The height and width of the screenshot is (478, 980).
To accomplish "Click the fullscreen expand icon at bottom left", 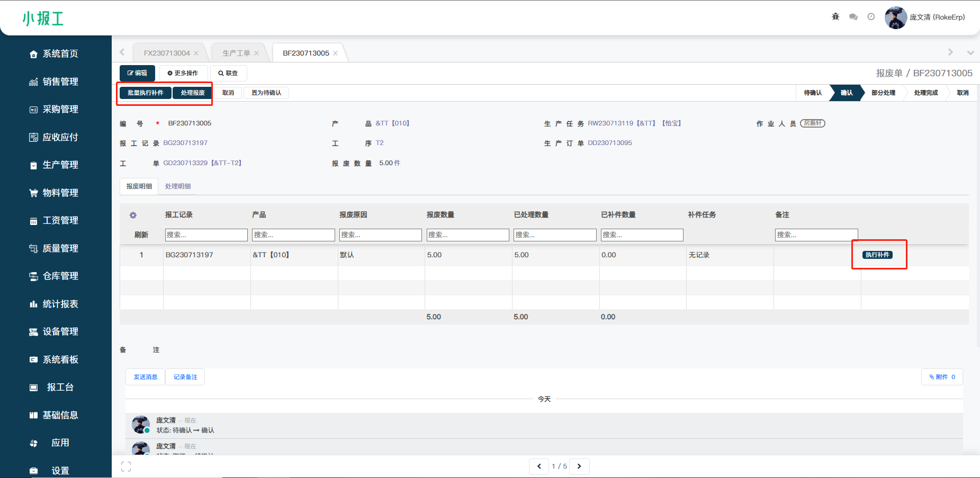I will (x=126, y=466).
